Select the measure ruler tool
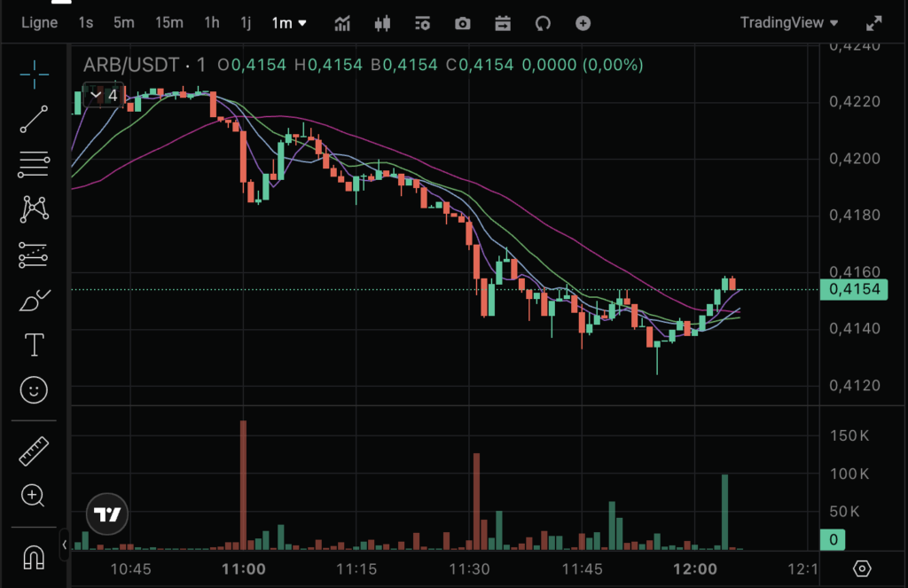Image resolution: width=908 pixels, height=588 pixels. (34, 451)
